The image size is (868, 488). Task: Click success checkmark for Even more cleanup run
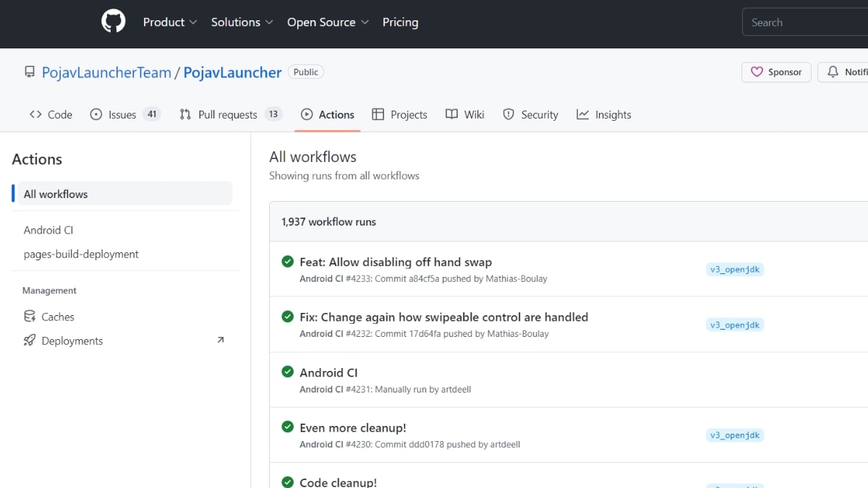[287, 427]
